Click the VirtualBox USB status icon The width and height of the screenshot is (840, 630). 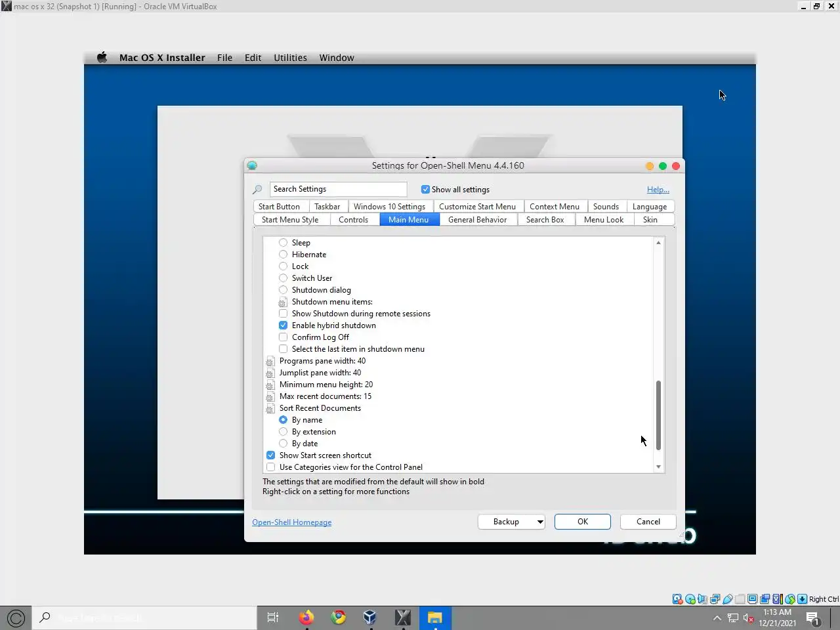[x=727, y=598]
